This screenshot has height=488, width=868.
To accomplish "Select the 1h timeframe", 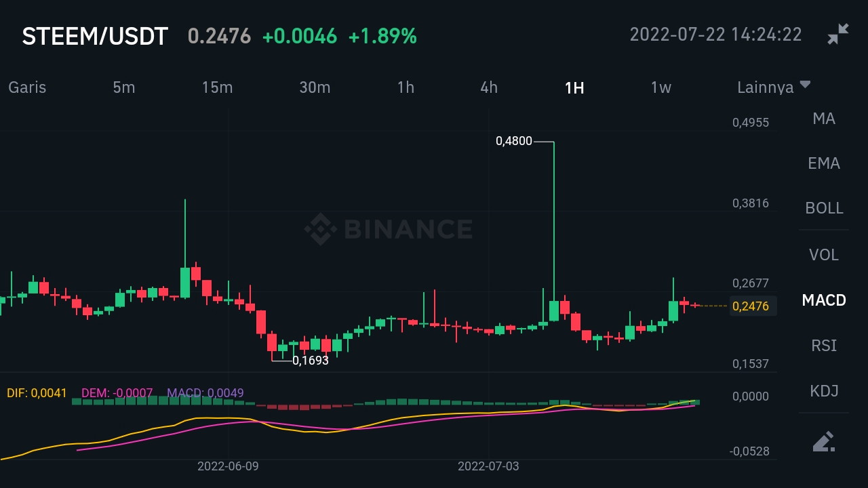I will click(406, 87).
